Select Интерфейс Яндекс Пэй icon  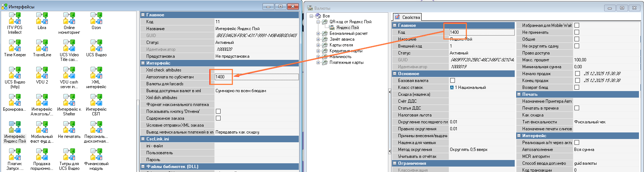[15, 127]
